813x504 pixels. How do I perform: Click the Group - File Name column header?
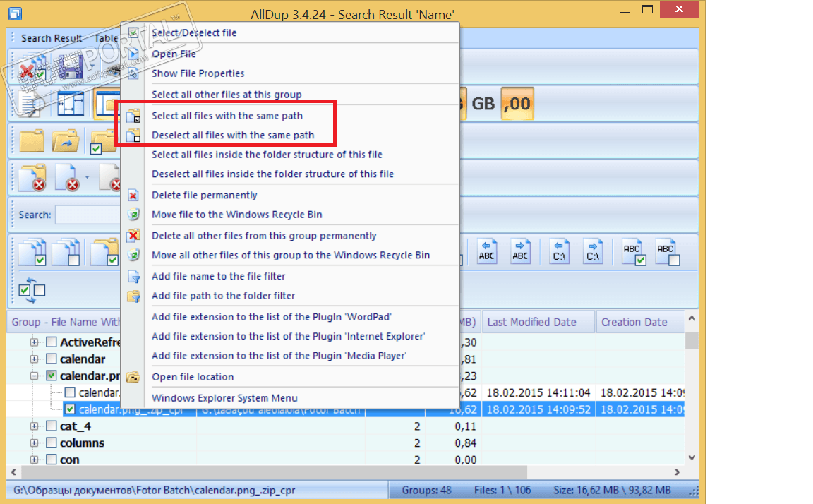coord(64,322)
